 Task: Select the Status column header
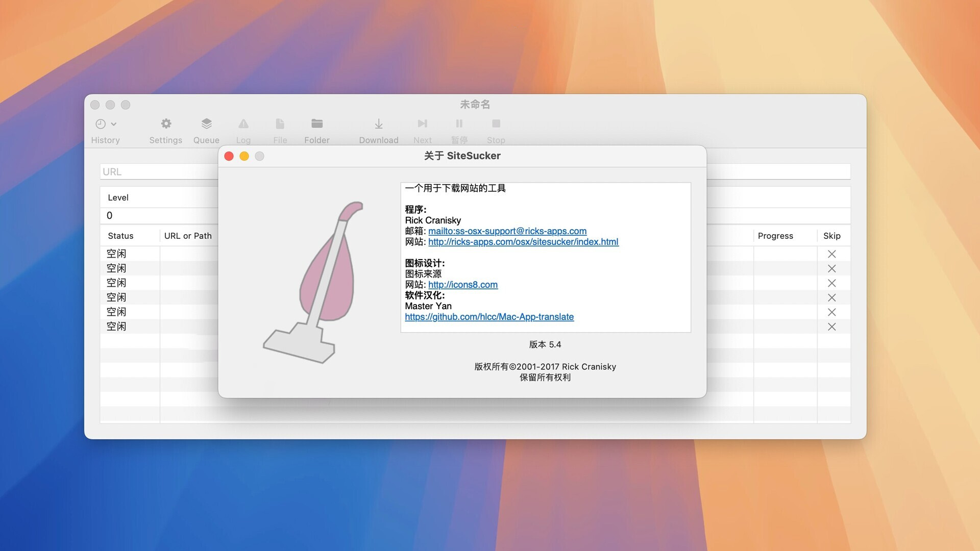[120, 236]
